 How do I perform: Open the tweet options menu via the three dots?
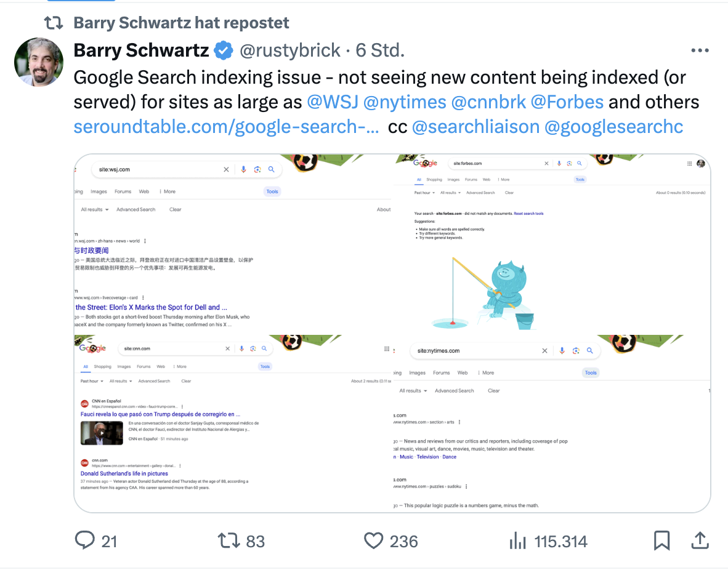[x=700, y=50]
